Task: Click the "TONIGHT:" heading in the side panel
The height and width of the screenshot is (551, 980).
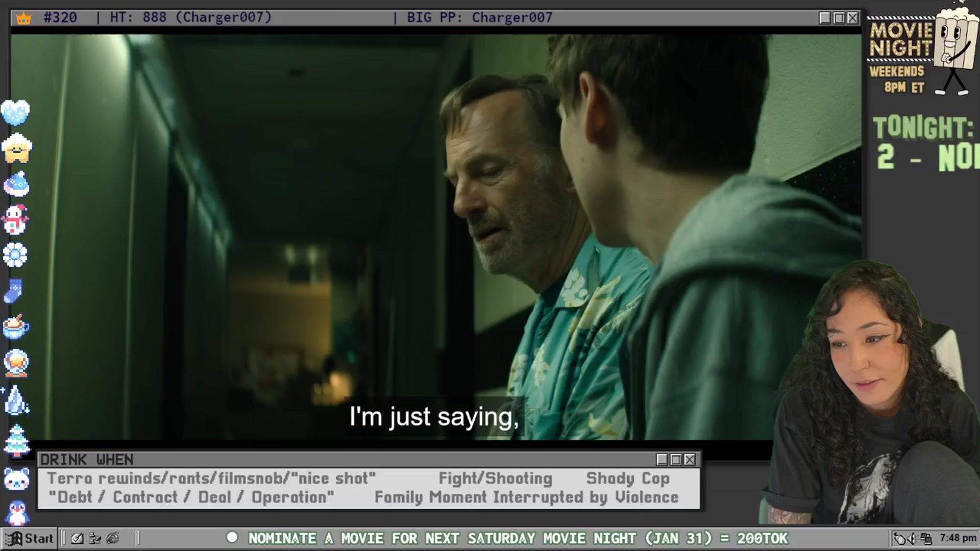Action: point(923,128)
